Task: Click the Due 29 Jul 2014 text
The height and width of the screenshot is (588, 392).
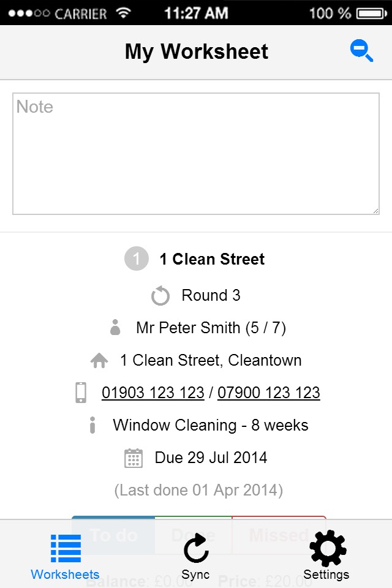Action: pyautogui.click(x=211, y=458)
